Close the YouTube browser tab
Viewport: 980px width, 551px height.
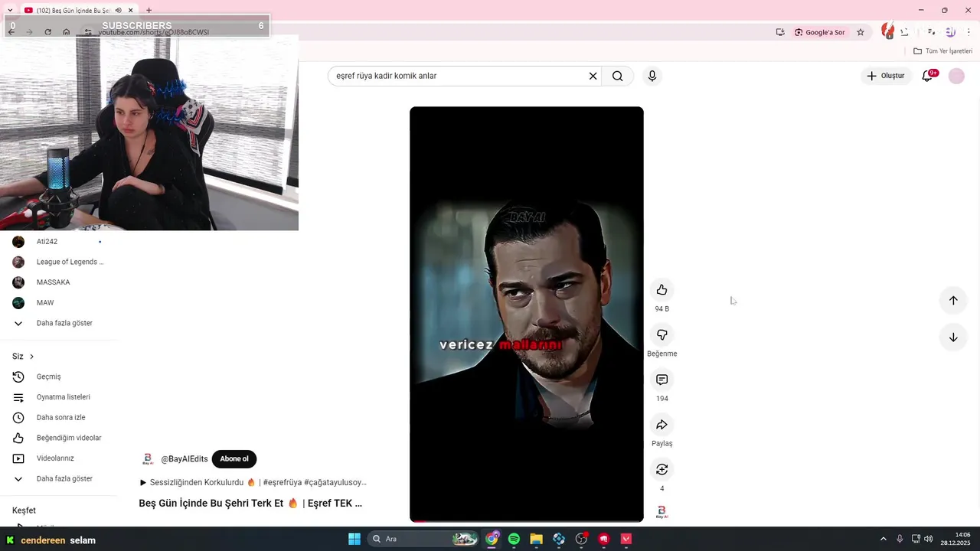pyautogui.click(x=131, y=10)
